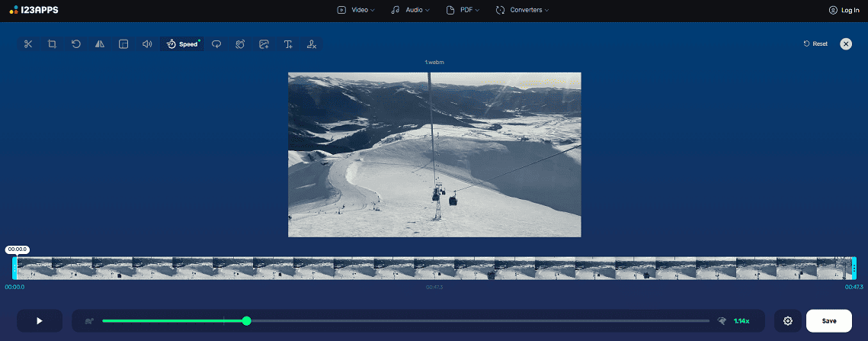Click the 1.webm file name

[434, 63]
